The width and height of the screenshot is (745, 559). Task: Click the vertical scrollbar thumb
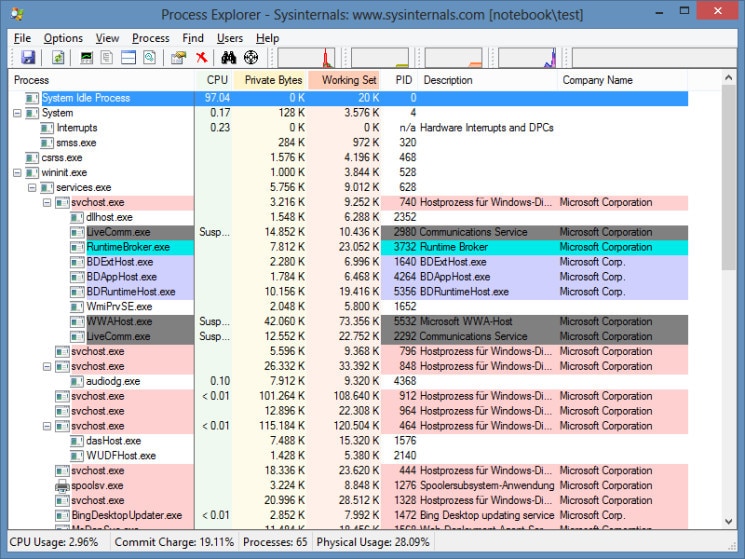point(728,178)
